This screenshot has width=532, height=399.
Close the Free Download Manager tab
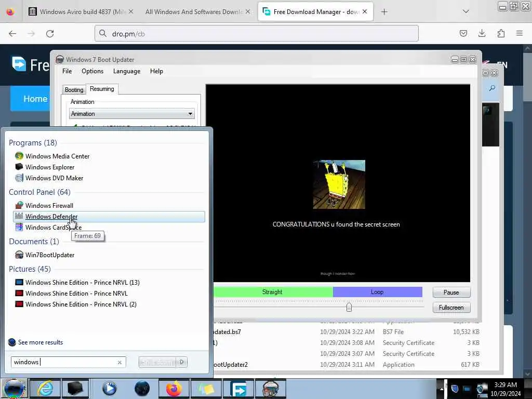365,11
